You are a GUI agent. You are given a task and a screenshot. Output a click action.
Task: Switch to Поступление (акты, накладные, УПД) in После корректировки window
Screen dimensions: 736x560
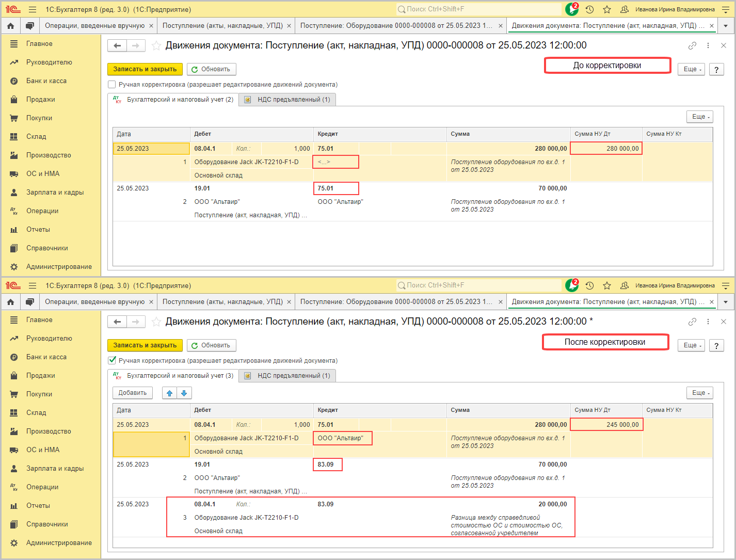pos(222,302)
